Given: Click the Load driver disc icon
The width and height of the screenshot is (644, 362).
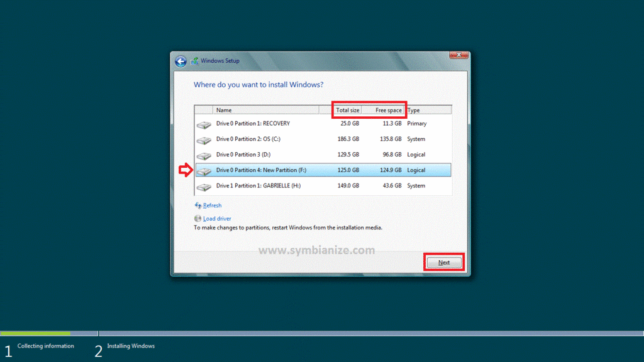Looking at the screenshot, I should coord(198,218).
